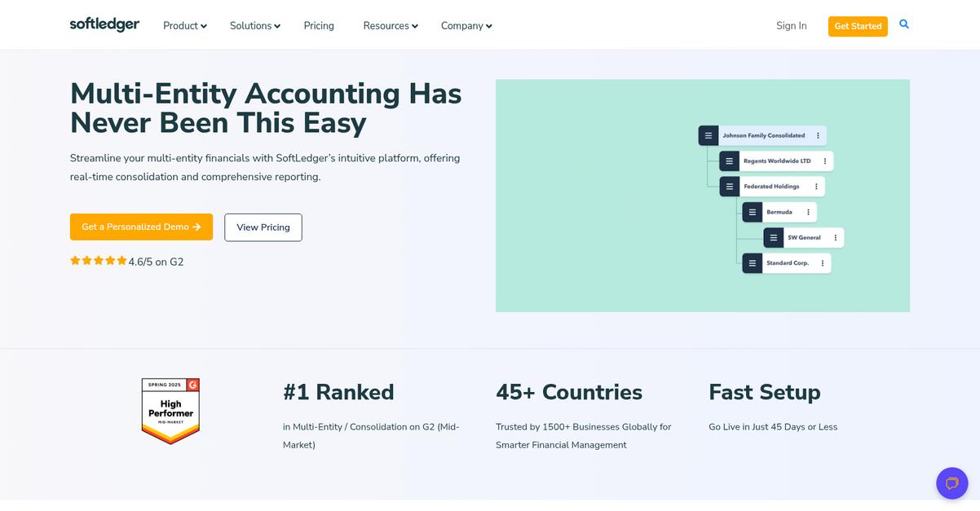This screenshot has height=511, width=980.
Task: Select the Standard Corp. label
Action: click(x=788, y=263)
